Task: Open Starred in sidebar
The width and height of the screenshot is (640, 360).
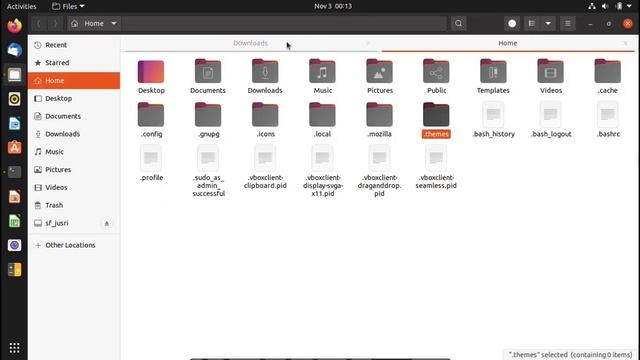Action: coord(74,63)
